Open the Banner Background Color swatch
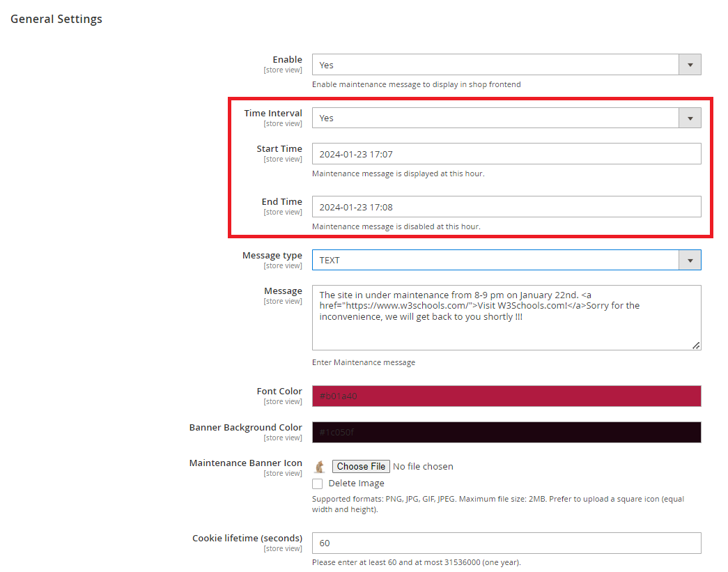728x572 pixels. click(x=506, y=433)
